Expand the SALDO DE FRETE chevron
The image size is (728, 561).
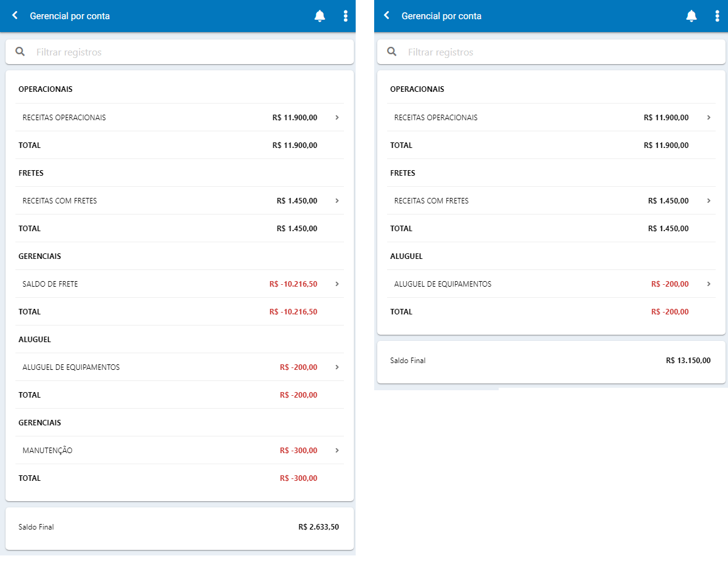click(337, 284)
